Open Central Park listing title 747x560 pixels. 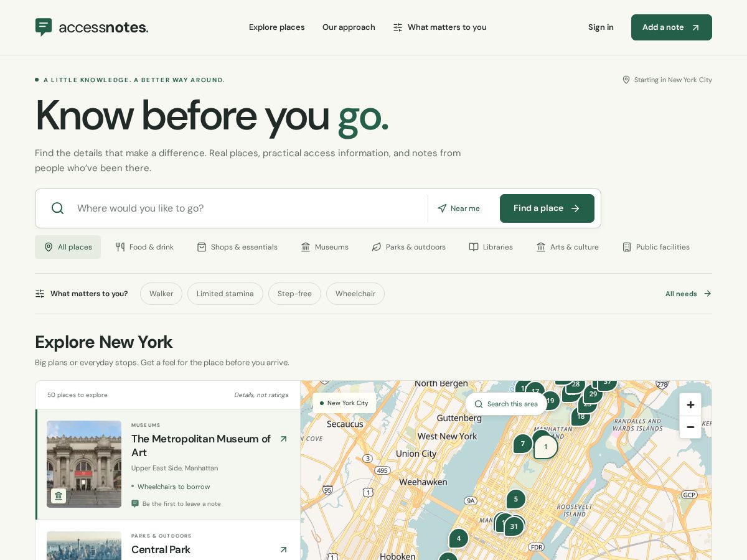point(161,549)
